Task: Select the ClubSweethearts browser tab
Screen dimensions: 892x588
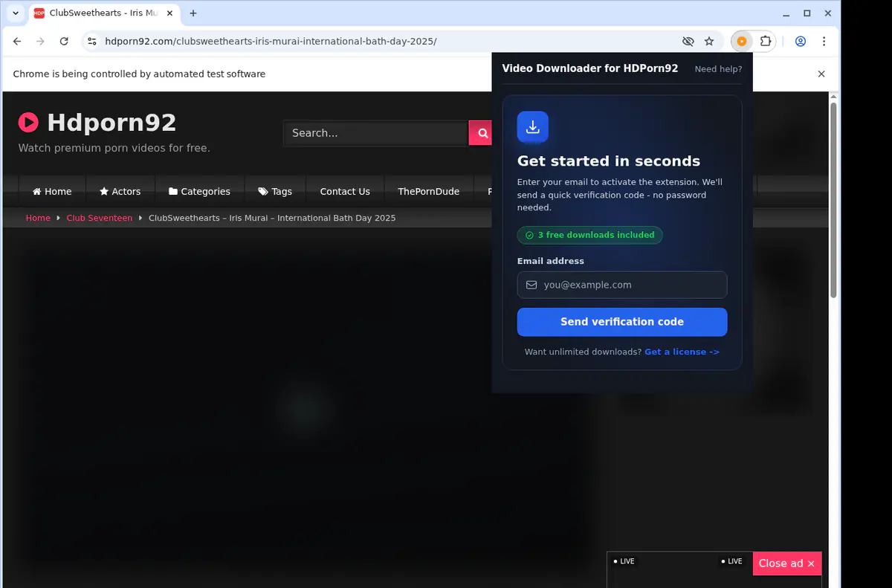Action: [x=103, y=13]
